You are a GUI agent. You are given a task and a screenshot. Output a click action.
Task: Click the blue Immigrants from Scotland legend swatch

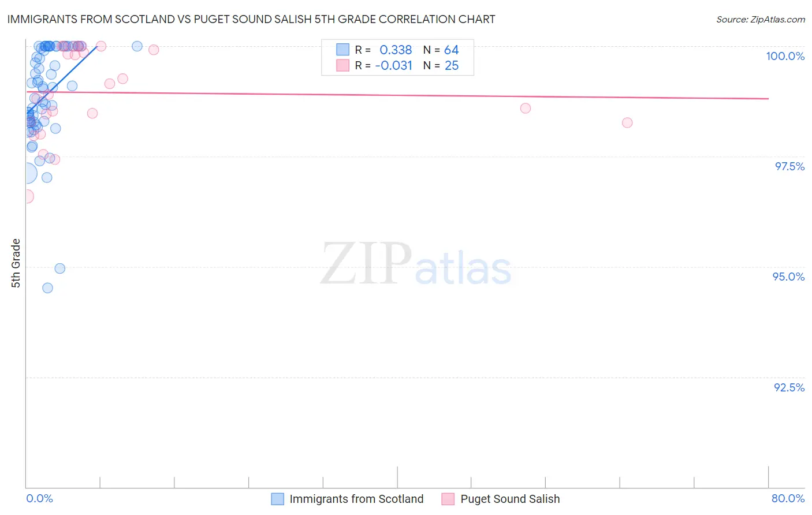tap(277, 499)
